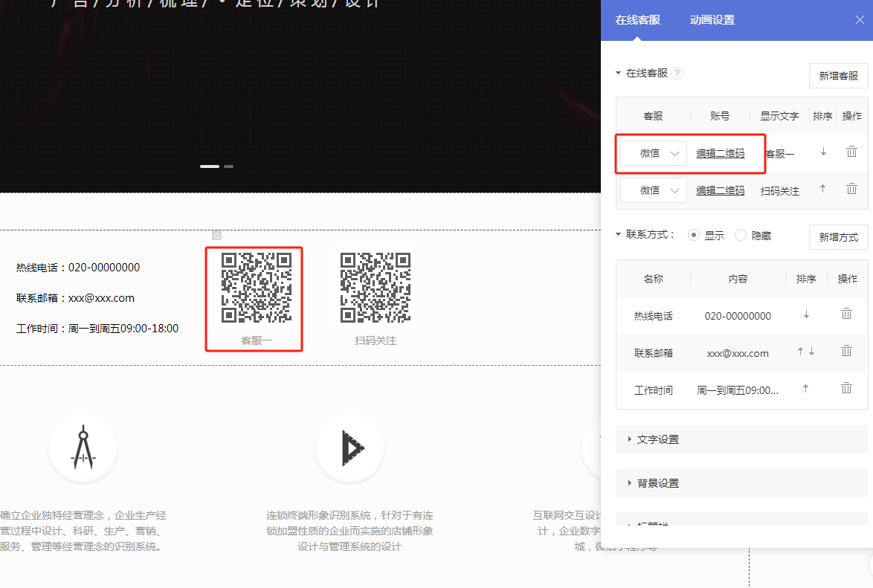This screenshot has width=873, height=588.
Task: Edit 扫码关注 display text field
Action: point(779,191)
